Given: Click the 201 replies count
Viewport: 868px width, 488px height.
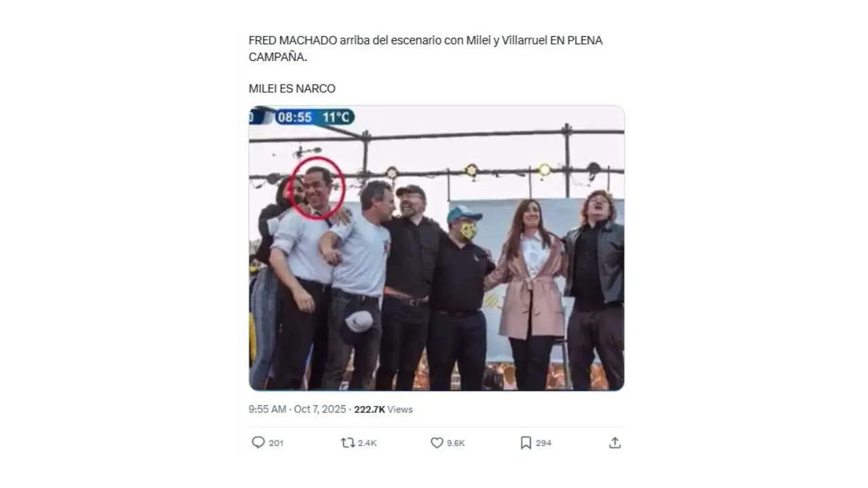Looking at the screenshot, I should tap(276, 443).
